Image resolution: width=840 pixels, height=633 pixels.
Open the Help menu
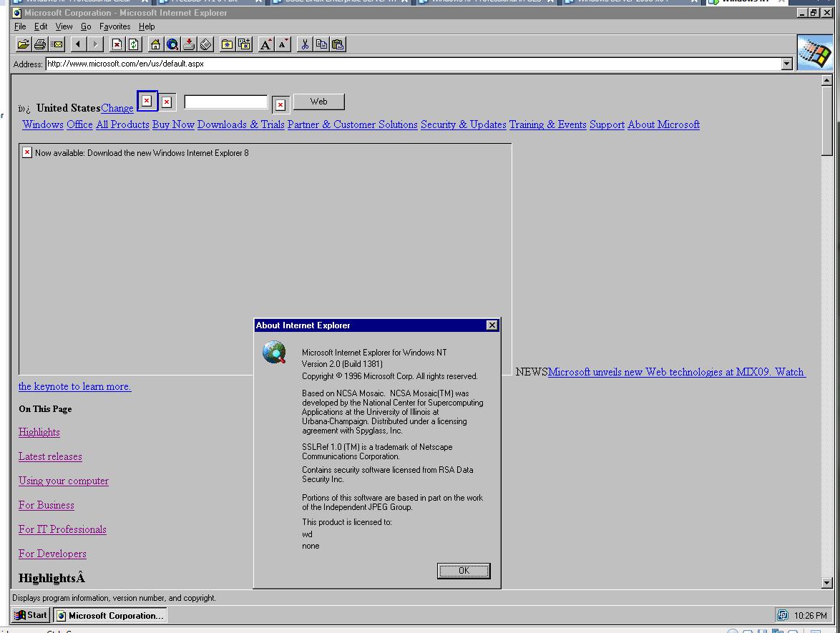pos(147,26)
